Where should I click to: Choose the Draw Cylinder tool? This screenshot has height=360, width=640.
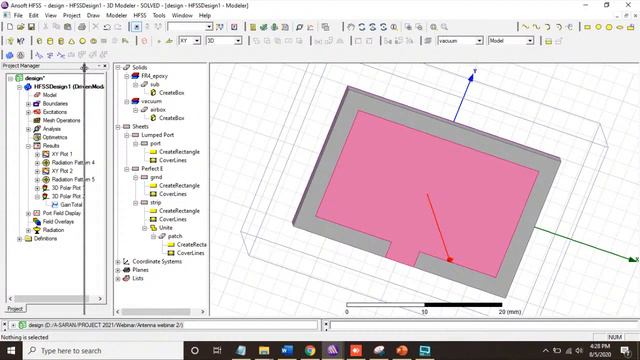(x=50, y=41)
